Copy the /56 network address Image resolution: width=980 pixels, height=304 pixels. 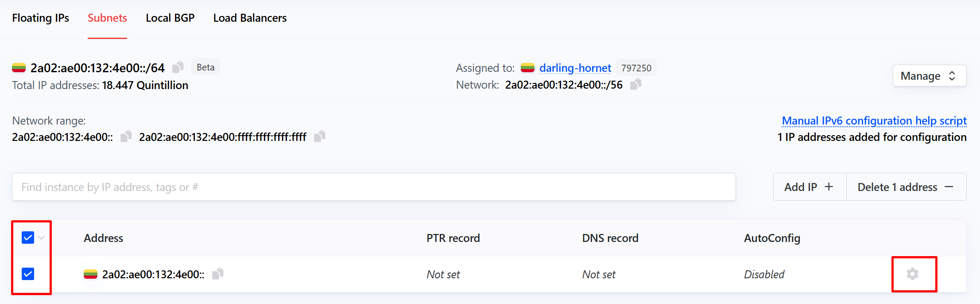click(x=635, y=84)
